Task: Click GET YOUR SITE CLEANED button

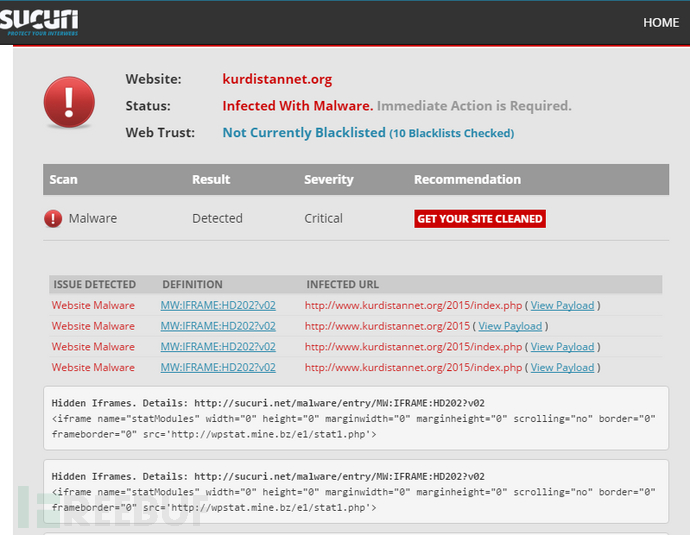Action: pos(480,219)
